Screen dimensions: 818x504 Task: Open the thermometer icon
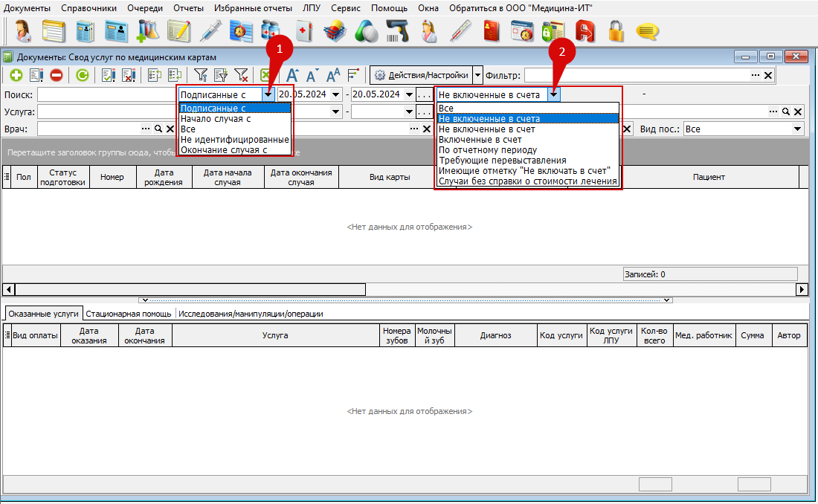460,31
